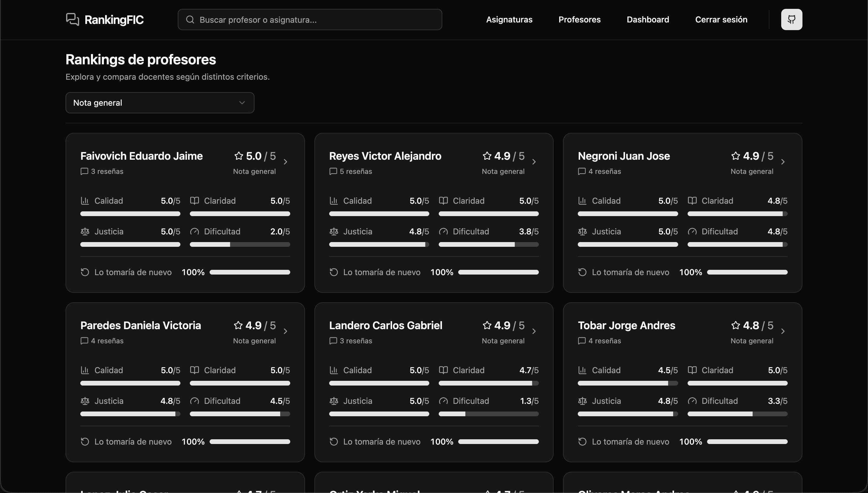Expand Faivovich Eduardo Jaime's card via its chevron
The image size is (868, 493).
pyautogui.click(x=285, y=162)
